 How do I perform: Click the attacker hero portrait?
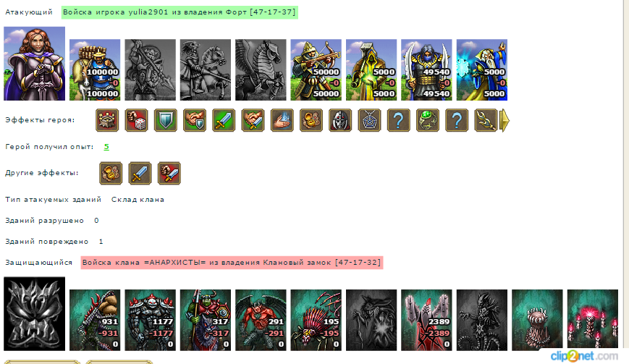tap(35, 64)
